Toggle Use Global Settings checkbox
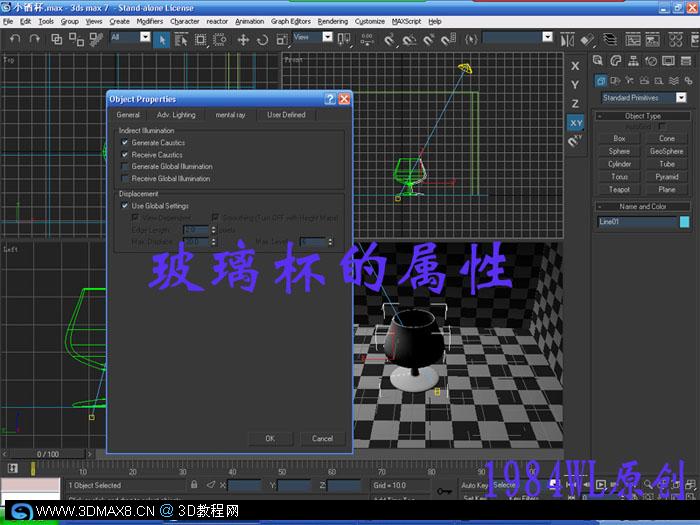The width and height of the screenshot is (700, 525). click(125, 206)
